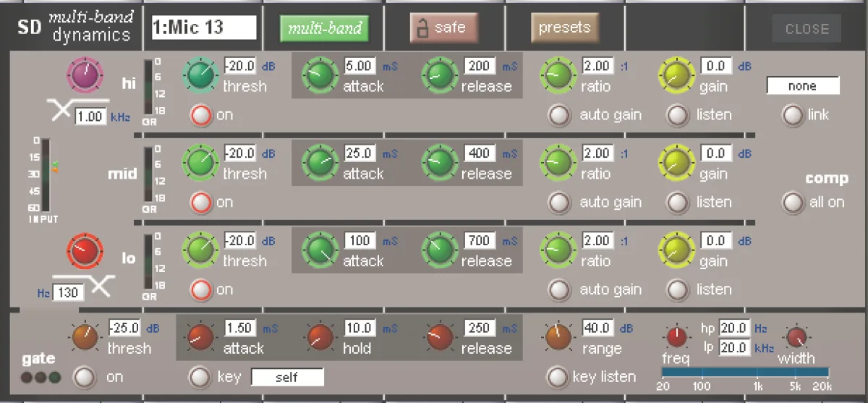Screen dimensions: 868x403
Task: Click the gate filter width knob
Action: pyautogui.click(x=796, y=336)
